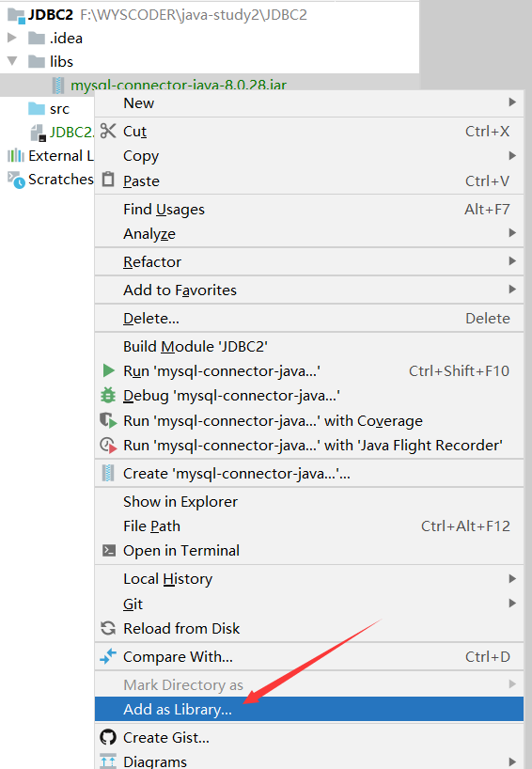Viewport: 532px width, 769px height.
Task: Click the Compare With arrows icon
Action: coord(108,656)
